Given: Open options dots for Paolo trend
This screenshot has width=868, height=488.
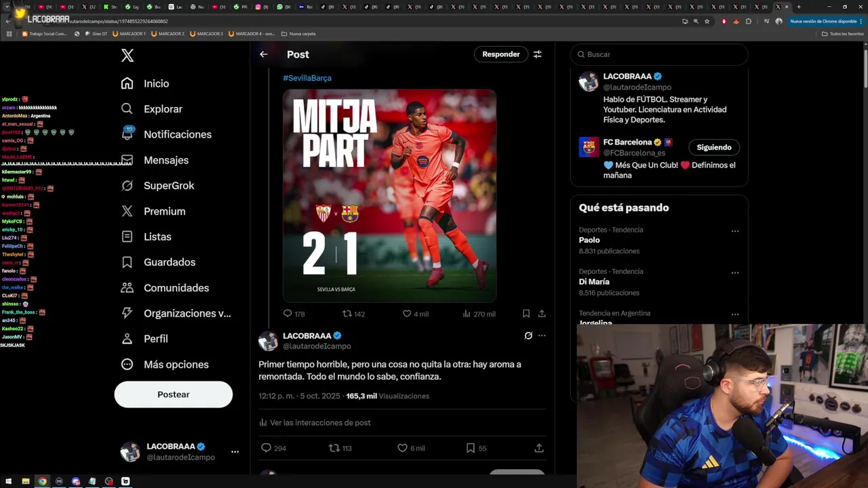Looking at the screenshot, I should (735, 231).
